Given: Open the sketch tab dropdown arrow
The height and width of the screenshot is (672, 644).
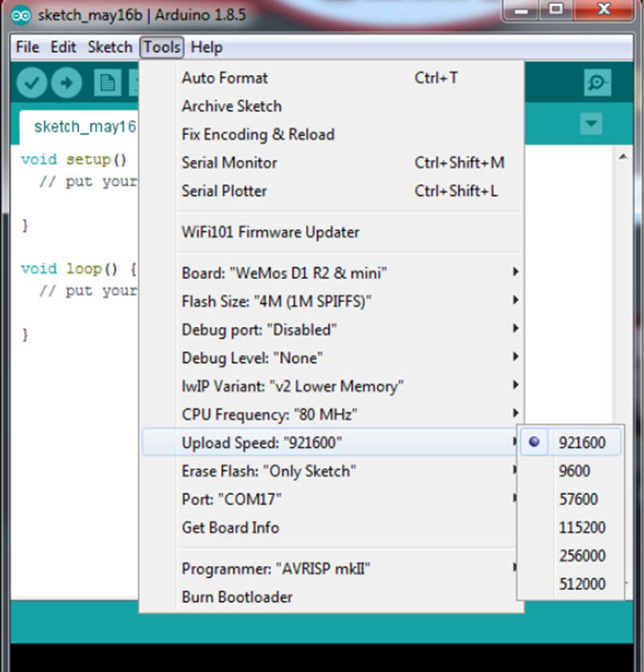Looking at the screenshot, I should (591, 124).
